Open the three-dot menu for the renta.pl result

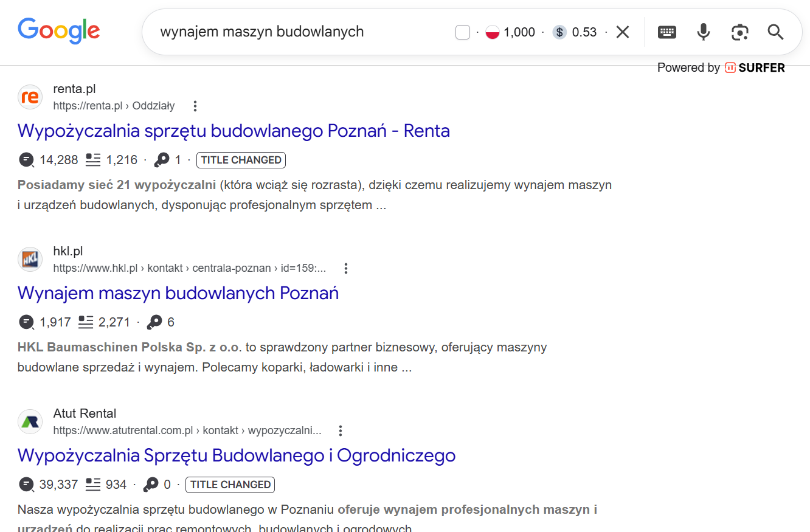195,105
